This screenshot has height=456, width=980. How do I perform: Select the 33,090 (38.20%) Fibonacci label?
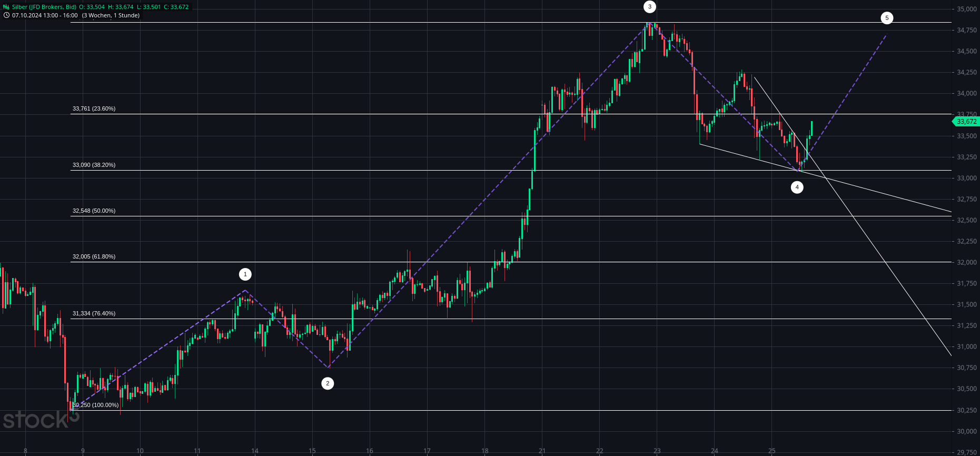[x=94, y=165]
